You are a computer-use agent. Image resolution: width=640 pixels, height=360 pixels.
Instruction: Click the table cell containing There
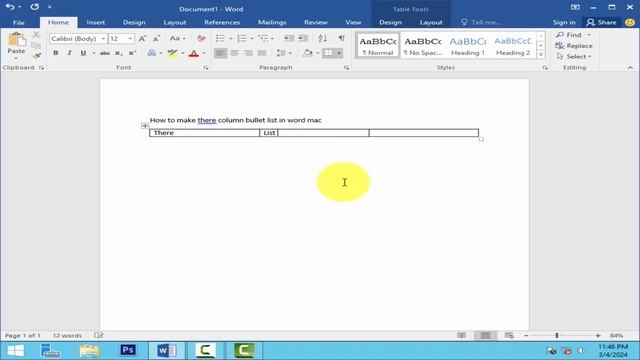204,133
